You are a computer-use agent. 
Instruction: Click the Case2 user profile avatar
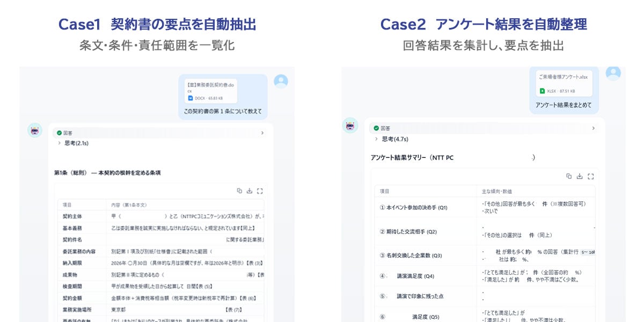[x=613, y=72]
